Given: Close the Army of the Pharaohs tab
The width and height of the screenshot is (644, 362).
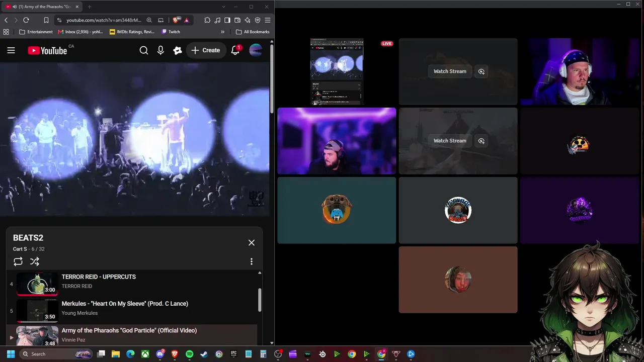Looking at the screenshot, I should pos(77,7).
